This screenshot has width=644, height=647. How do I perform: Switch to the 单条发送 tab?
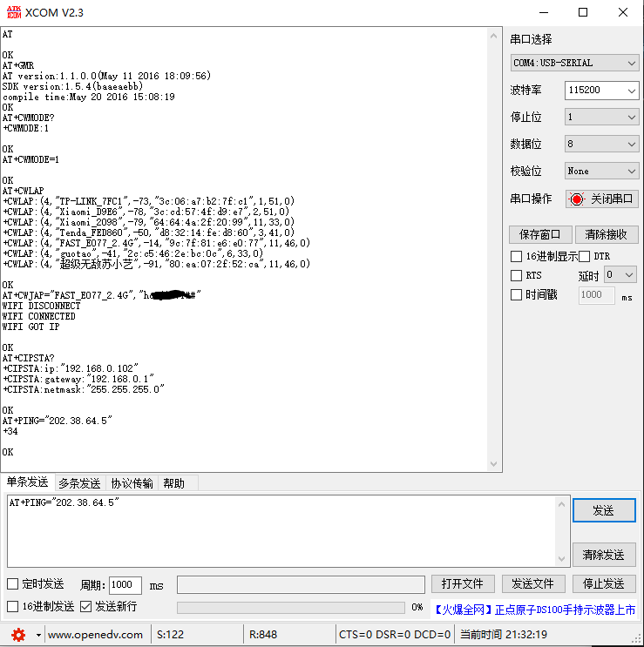pyautogui.click(x=27, y=482)
